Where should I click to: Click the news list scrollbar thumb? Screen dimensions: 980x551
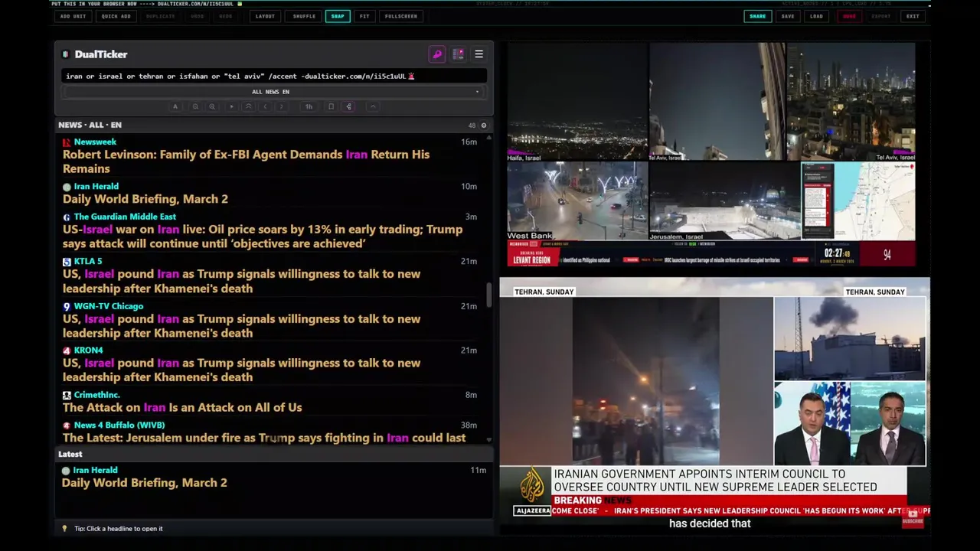[x=489, y=295]
